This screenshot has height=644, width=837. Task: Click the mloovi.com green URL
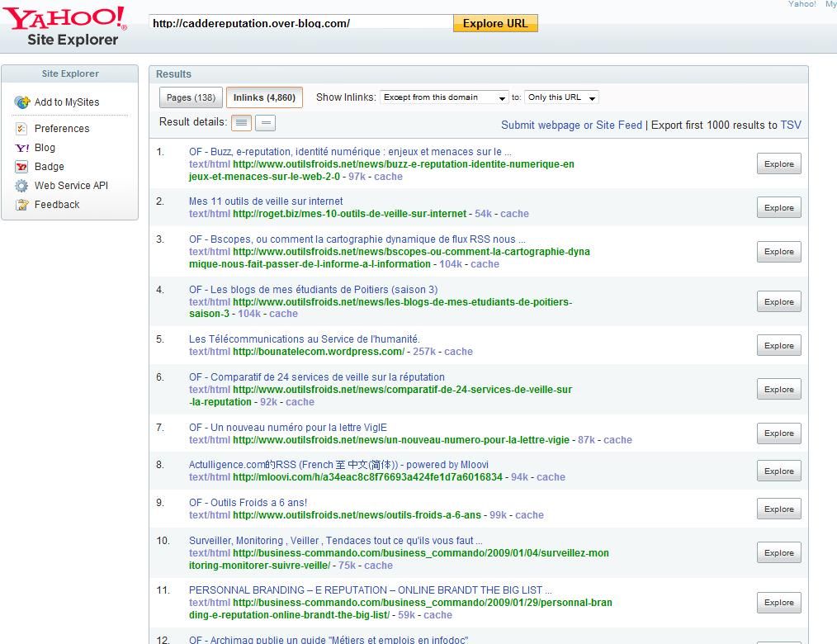(368, 477)
